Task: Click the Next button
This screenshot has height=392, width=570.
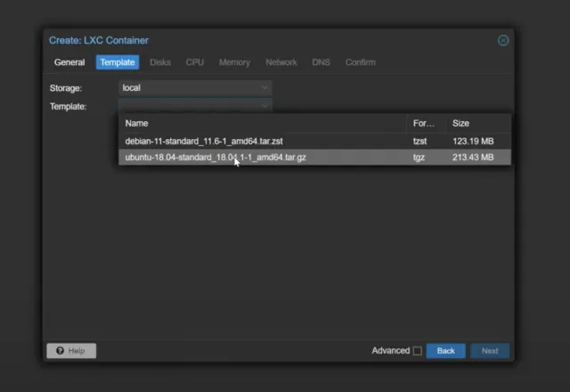Action: pyautogui.click(x=490, y=351)
